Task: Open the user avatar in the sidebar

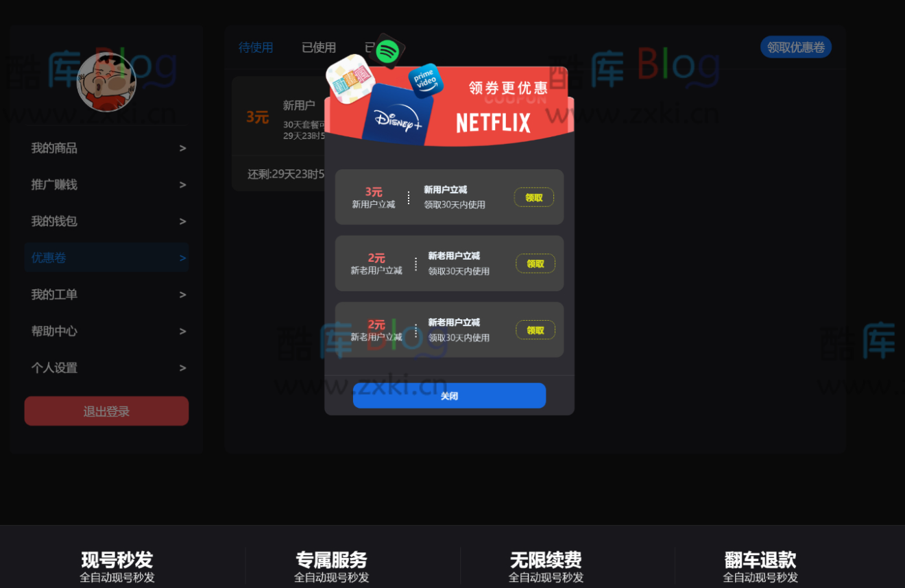Action: (x=106, y=82)
